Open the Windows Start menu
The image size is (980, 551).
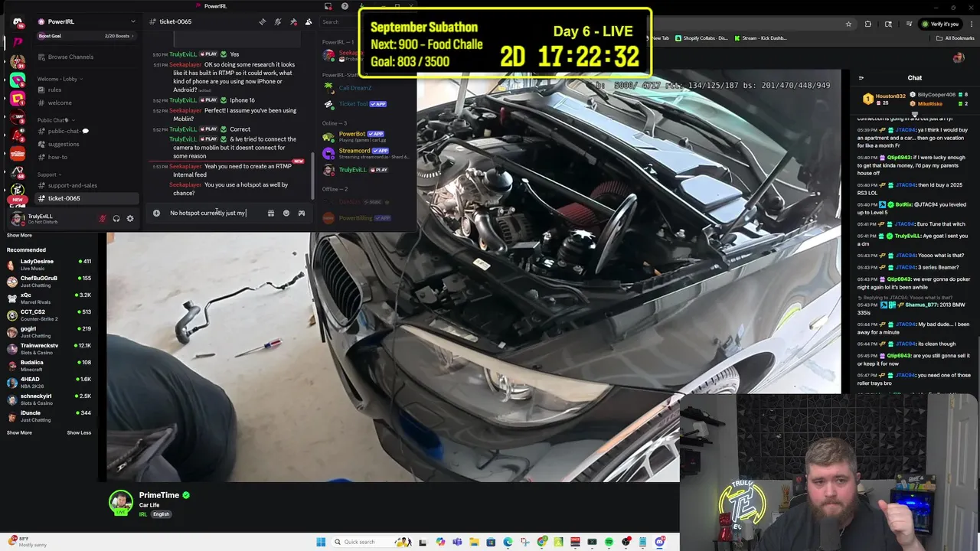click(x=321, y=542)
